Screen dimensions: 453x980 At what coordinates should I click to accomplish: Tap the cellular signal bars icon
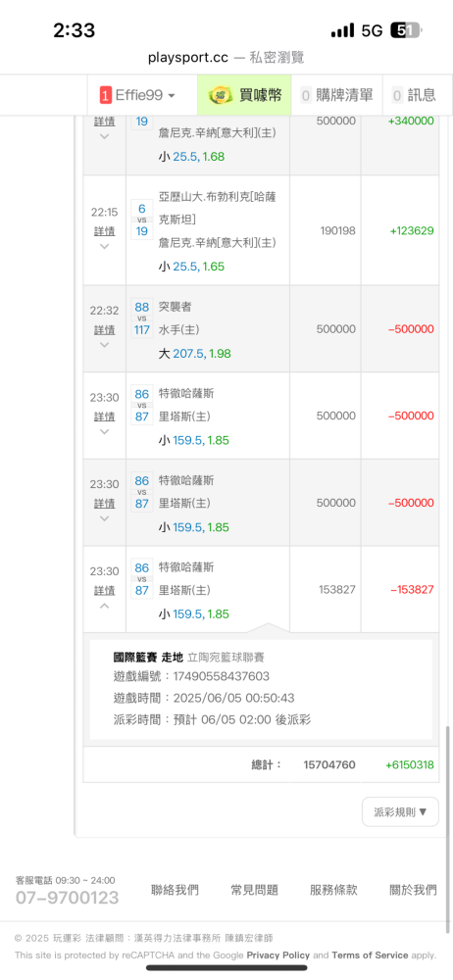coord(342,30)
